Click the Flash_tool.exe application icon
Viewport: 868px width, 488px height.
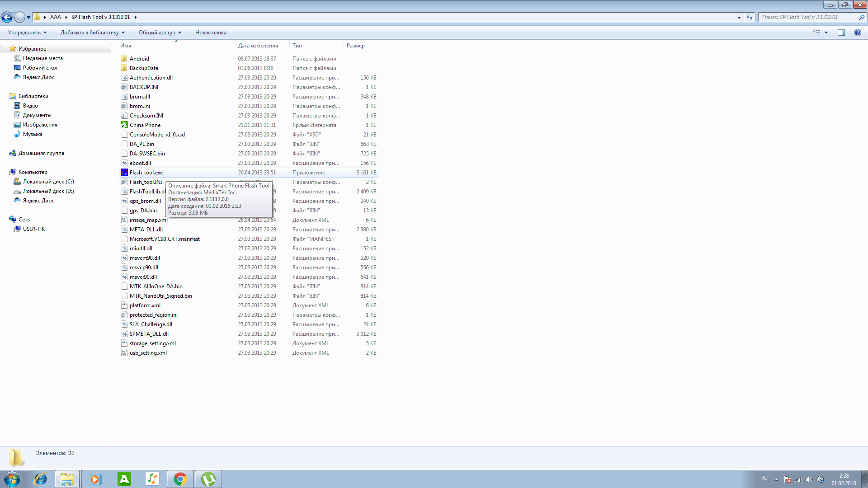coord(124,173)
